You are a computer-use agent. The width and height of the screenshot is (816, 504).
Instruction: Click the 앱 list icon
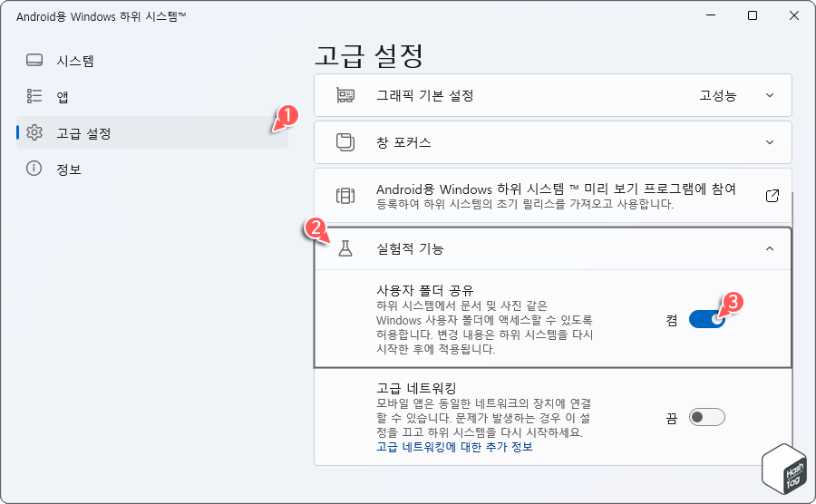tap(34, 96)
